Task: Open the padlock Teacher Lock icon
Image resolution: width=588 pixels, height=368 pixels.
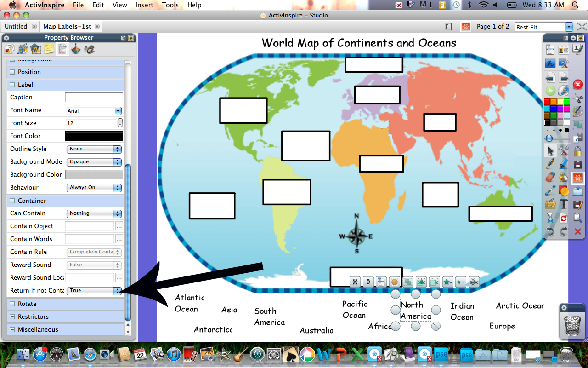Action: click(x=577, y=150)
